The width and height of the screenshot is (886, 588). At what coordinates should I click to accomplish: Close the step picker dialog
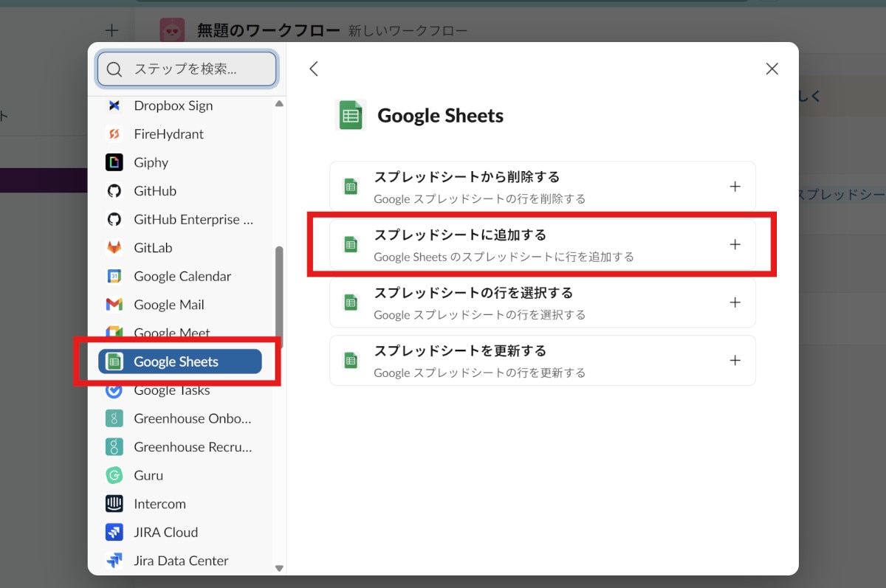772,69
